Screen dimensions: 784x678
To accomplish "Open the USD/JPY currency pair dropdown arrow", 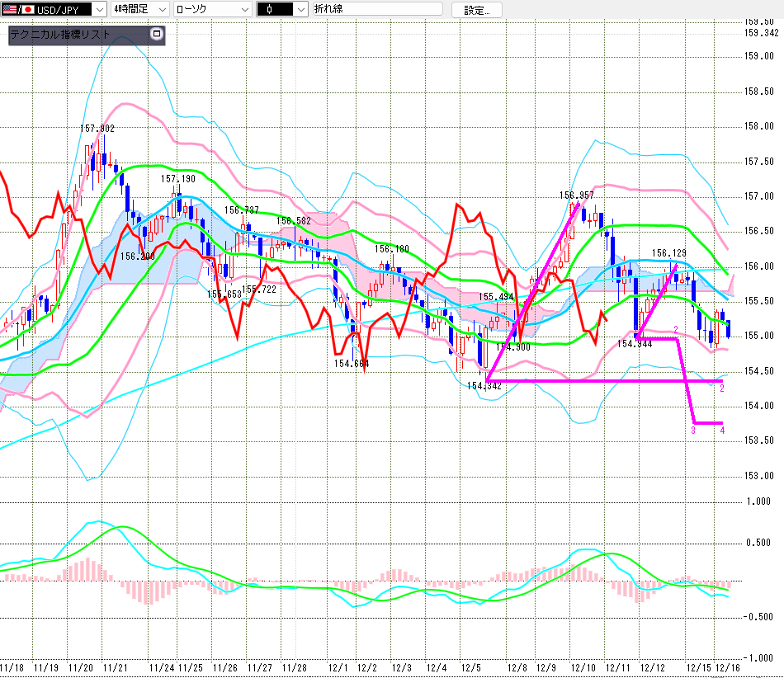I will coord(100,10).
